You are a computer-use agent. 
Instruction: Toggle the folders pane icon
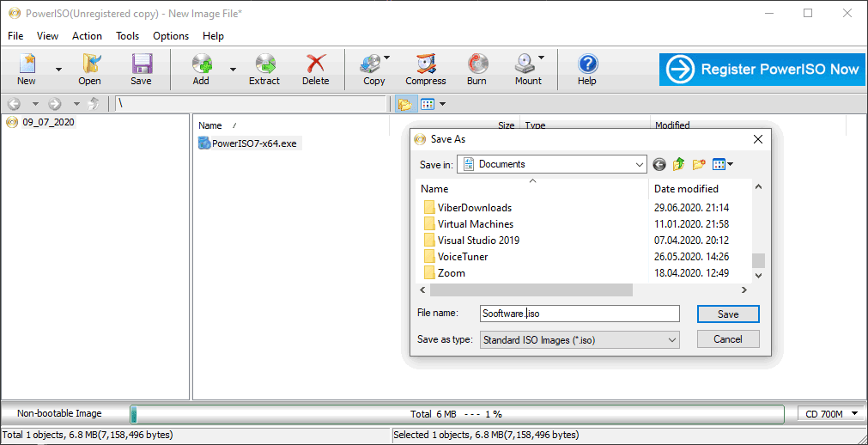coord(406,104)
